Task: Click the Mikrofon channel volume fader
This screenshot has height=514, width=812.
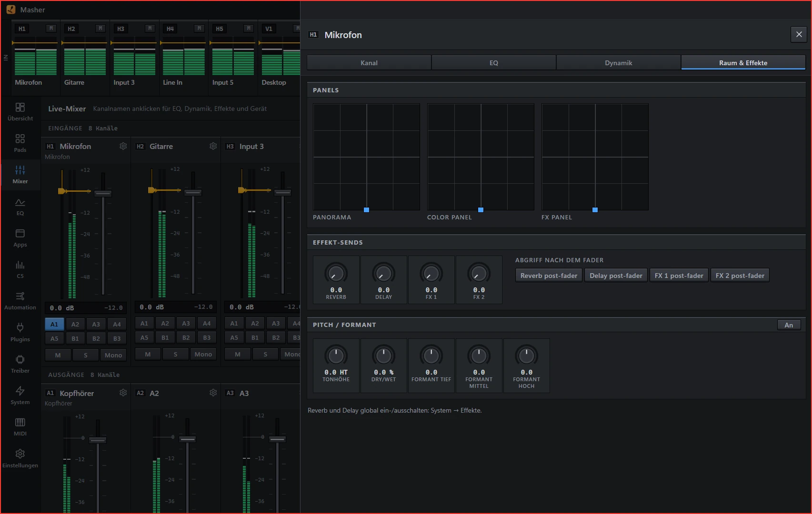Action: [103, 193]
